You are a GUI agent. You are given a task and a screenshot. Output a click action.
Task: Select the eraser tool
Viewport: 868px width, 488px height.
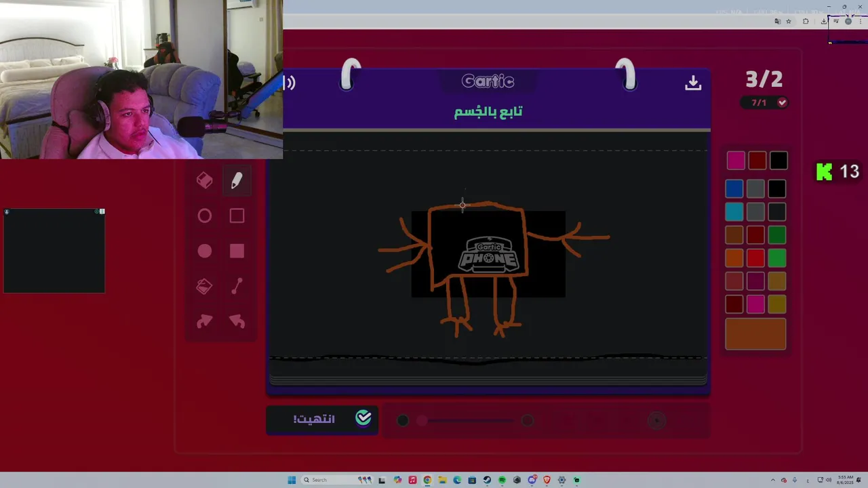(204, 180)
